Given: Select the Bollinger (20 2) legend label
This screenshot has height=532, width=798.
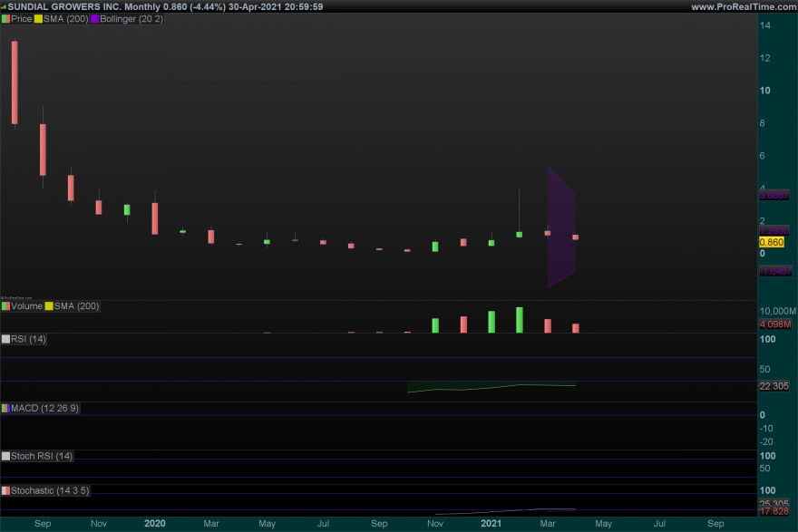Looking at the screenshot, I should coord(131,19).
